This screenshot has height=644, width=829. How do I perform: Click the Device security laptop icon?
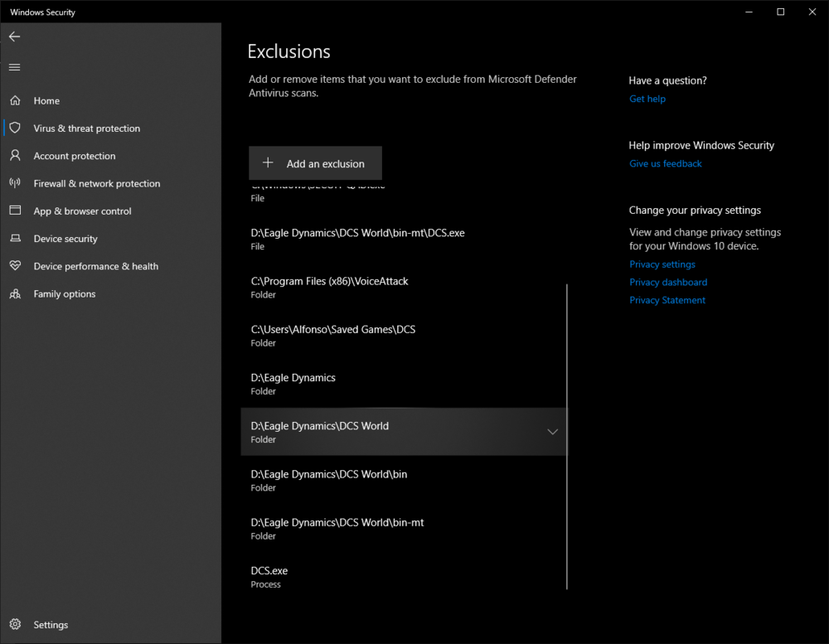click(x=15, y=239)
